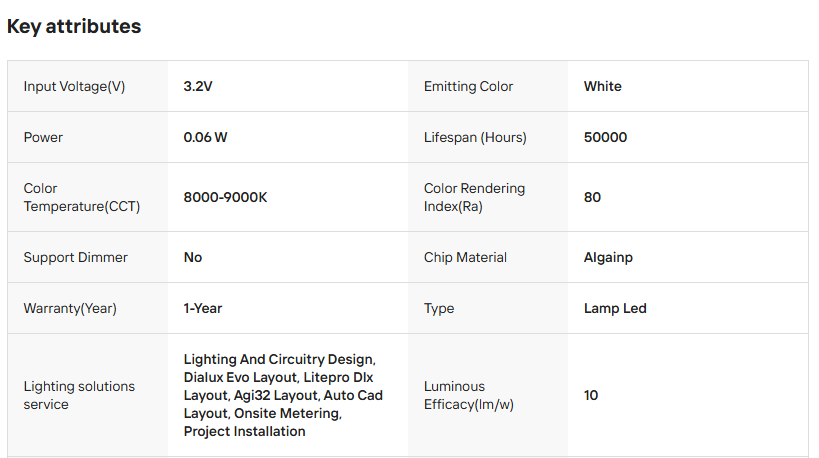Click the Lighting solutions service label
Screen dimensions: 819x458
[79, 395]
